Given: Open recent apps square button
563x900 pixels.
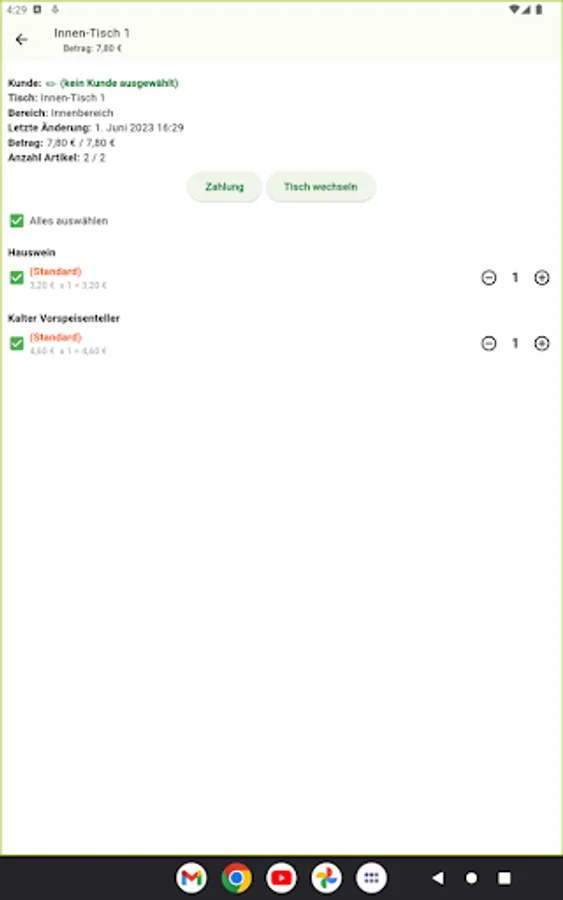Looking at the screenshot, I should [504, 878].
